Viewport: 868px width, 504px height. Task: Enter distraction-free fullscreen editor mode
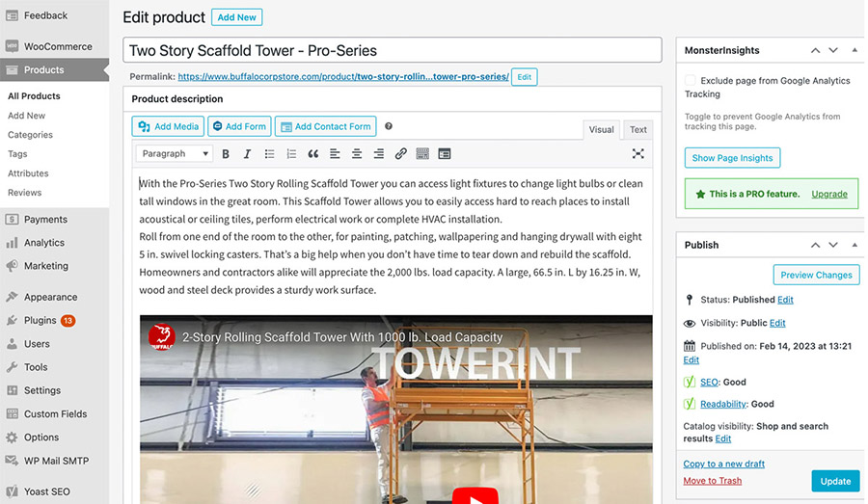(x=637, y=154)
